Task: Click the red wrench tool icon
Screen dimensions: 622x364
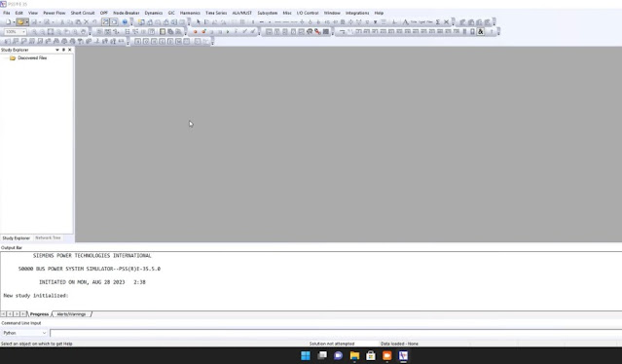Action: coord(317,32)
